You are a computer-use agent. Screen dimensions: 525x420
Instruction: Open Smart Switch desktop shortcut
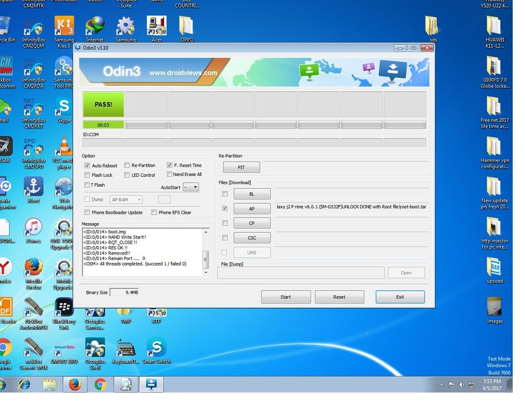coord(156,349)
